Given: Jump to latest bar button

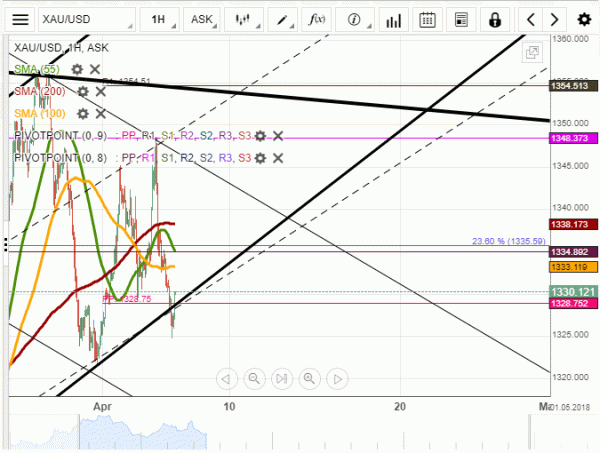Looking at the screenshot, I should [x=282, y=379].
